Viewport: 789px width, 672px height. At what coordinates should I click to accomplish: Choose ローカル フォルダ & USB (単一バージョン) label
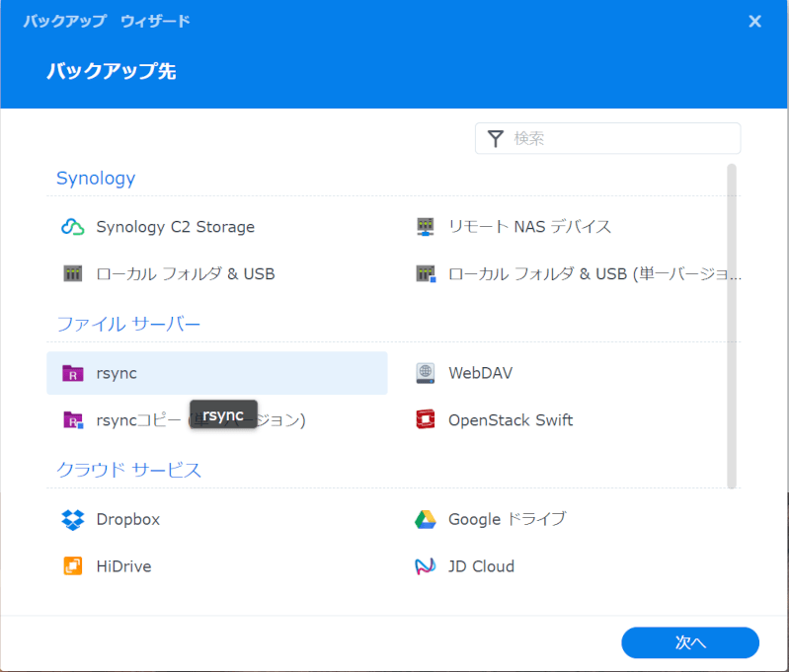(594, 273)
